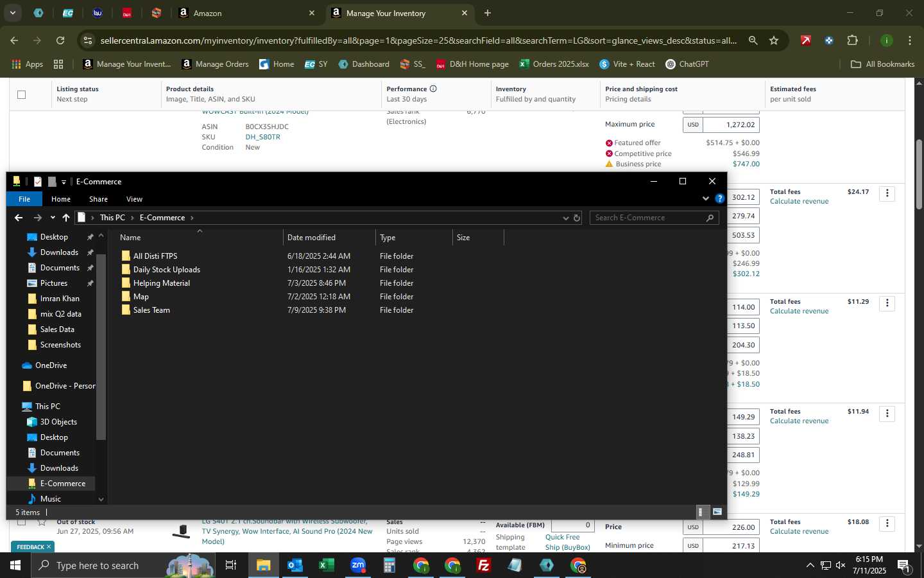This screenshot has width=924, height=578.
Task: Select Daily Stock Uploads folder
Action: 167,269
